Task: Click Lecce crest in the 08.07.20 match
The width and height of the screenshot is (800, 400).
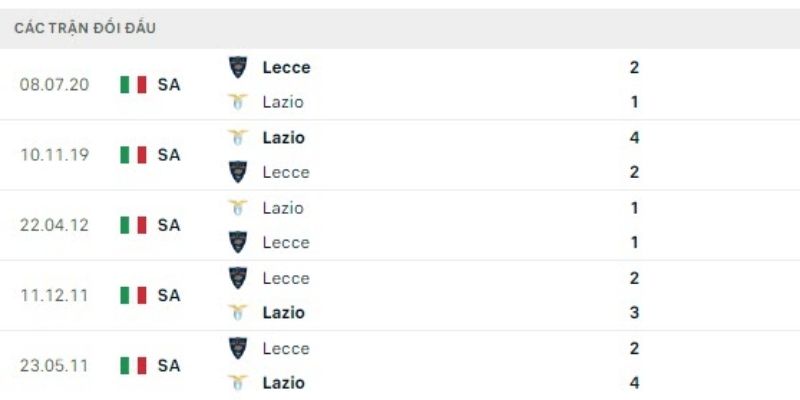Action: pos(238,67)
